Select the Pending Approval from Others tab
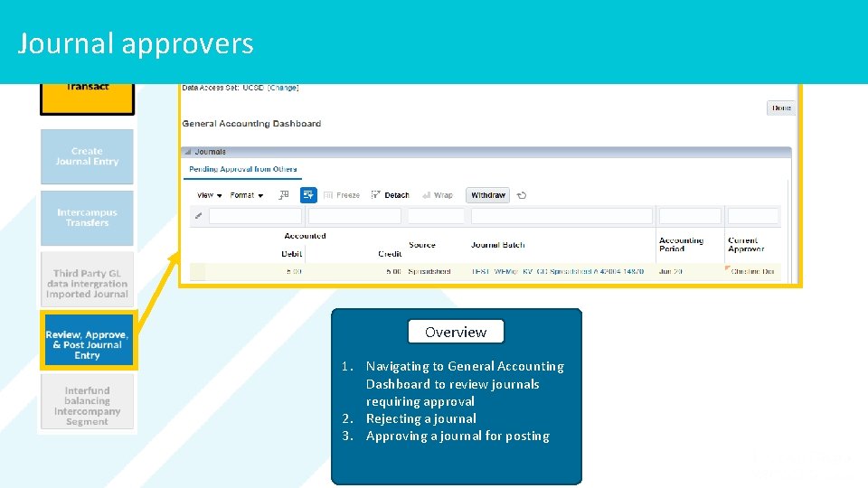 pyautogui.click(x=242, y=169)
